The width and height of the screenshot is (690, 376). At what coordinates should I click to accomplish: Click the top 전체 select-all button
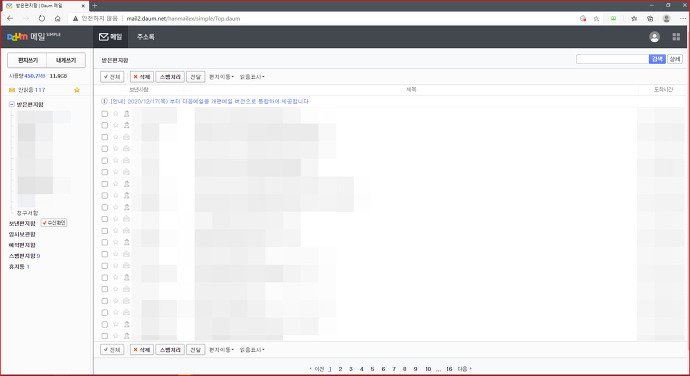pos(112,77)
